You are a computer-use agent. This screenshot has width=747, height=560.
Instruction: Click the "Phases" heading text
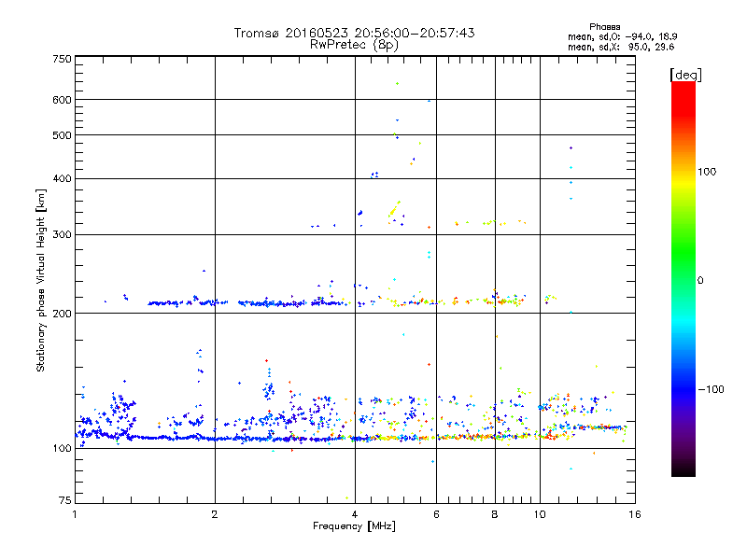[x=604, y=27]
